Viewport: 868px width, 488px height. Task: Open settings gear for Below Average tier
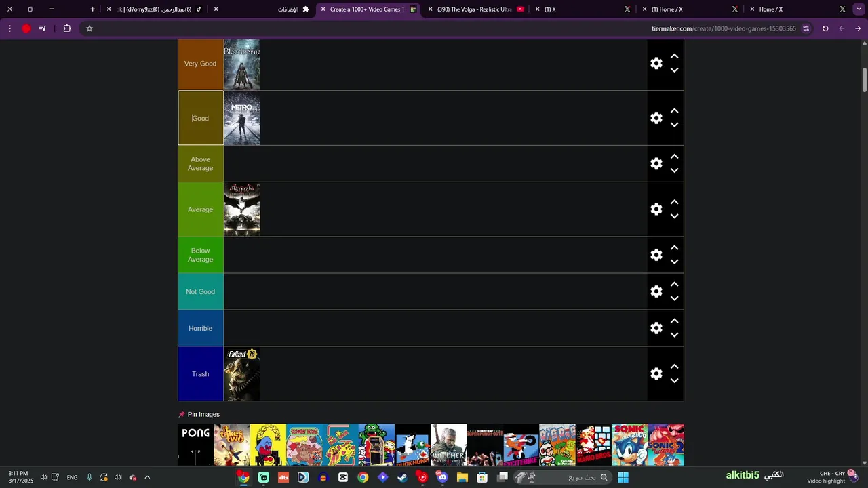pos(656,255)
